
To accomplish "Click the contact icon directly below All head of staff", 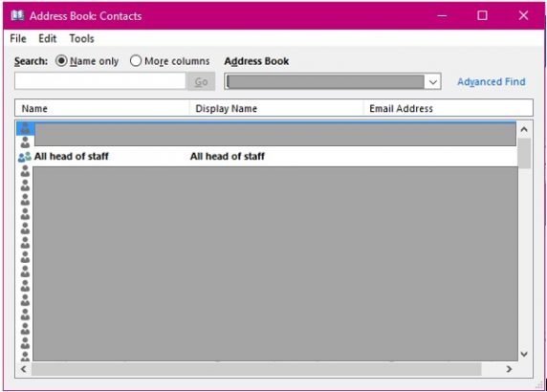I will coord(25,171).
